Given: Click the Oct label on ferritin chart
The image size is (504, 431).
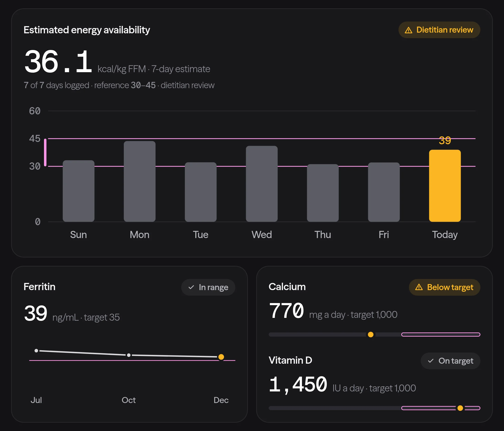Looking at the screenshot, I should [129, 400].
